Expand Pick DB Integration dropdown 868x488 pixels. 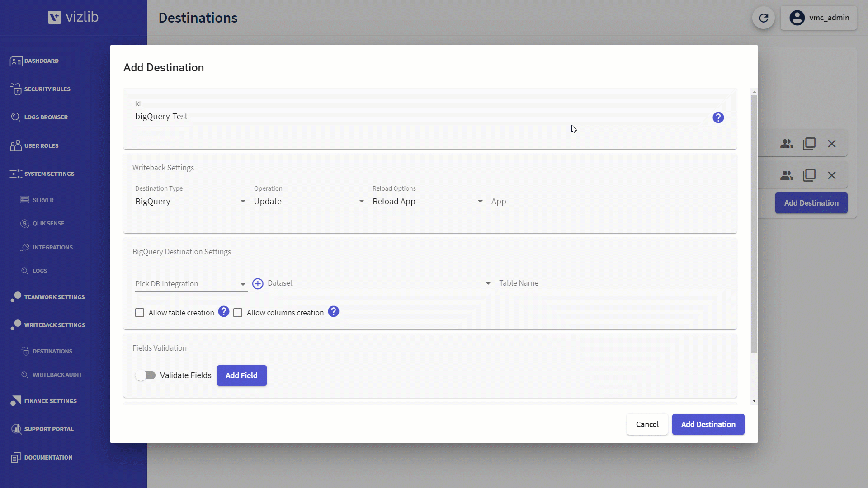point(191,284)
